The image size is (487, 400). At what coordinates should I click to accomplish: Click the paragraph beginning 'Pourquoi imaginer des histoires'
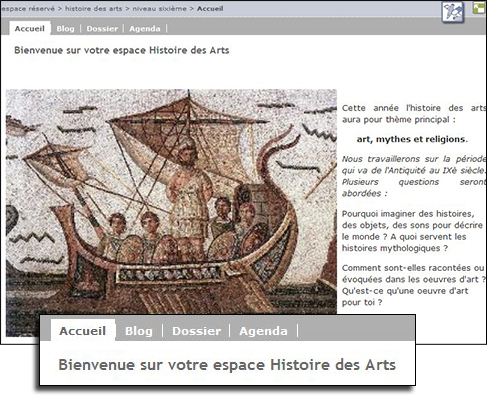pos(412,231)
